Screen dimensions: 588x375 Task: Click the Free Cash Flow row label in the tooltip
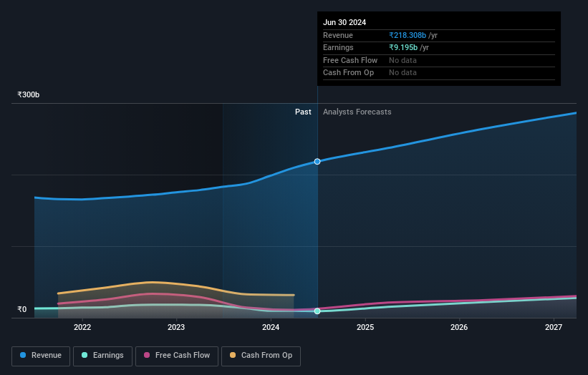tap(350, 60)
